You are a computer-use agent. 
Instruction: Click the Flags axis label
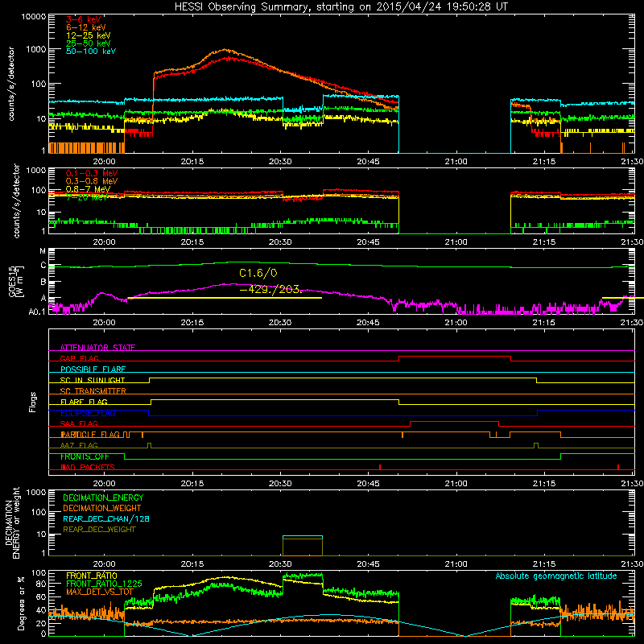(x=33, y=402)
